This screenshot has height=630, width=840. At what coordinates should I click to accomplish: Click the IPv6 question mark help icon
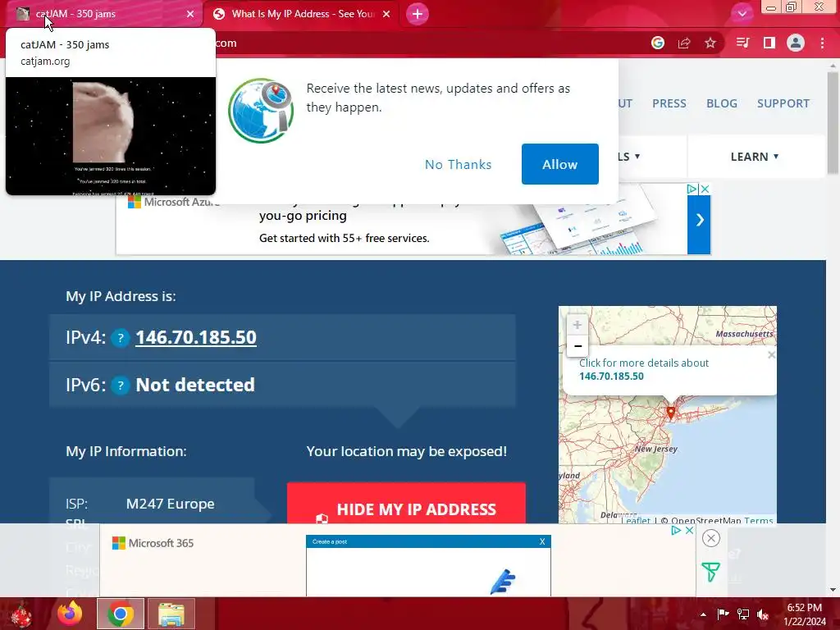pos(121,386)
